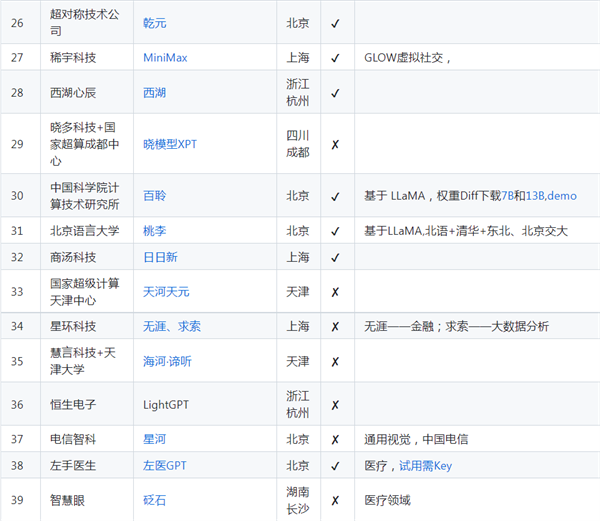The width and height of the screenshot is (600, 521).
Task: Click the check mark in 左医GPT row
Action: pos(335,466)
